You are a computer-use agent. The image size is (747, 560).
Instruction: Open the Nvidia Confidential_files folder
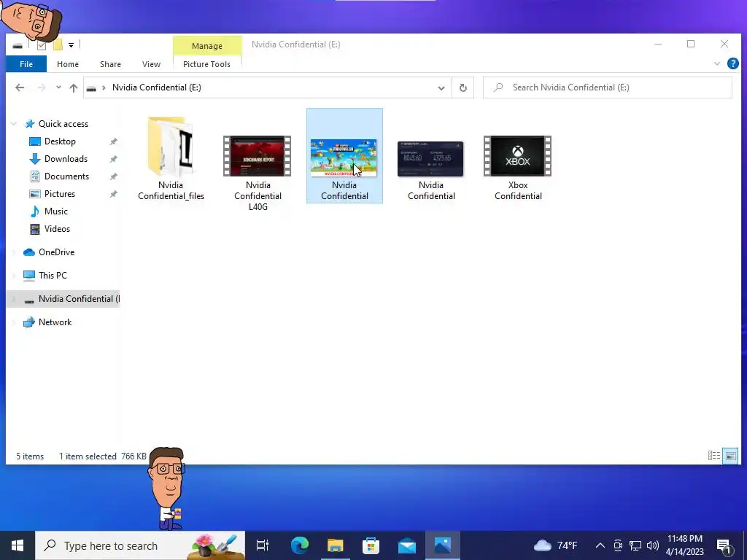[x=171, y=159]
